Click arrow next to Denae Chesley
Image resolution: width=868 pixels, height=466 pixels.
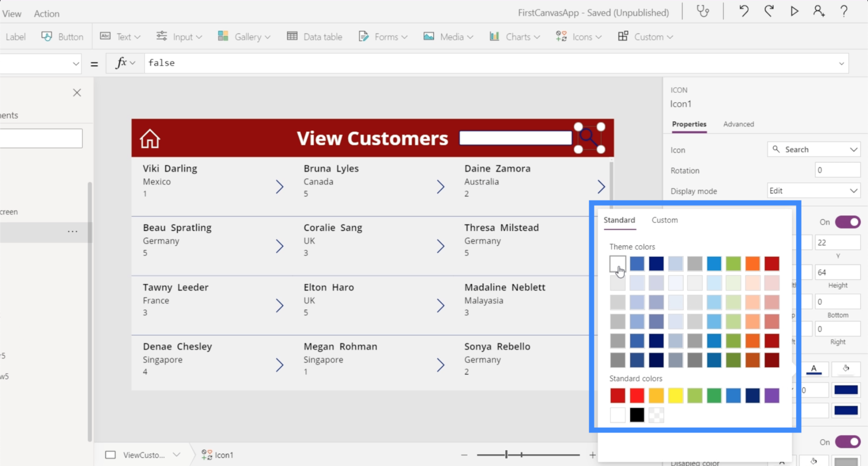click(x=280, y=365)
